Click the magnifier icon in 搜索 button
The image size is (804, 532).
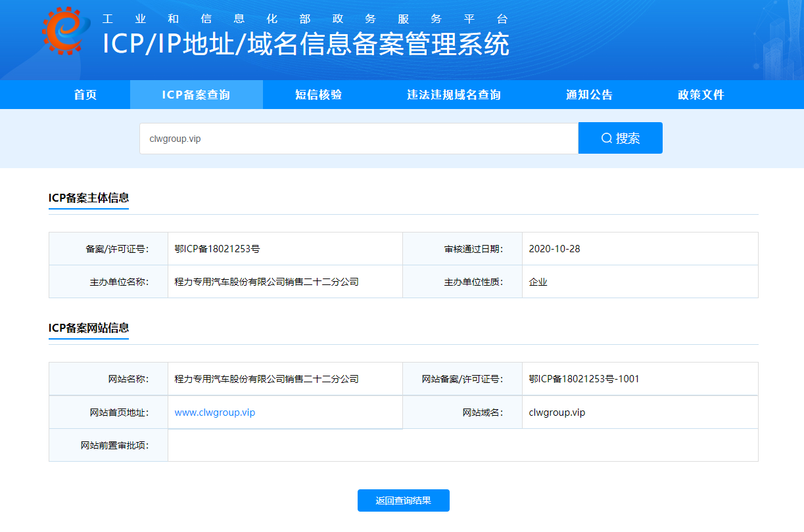tap(607, 138)
